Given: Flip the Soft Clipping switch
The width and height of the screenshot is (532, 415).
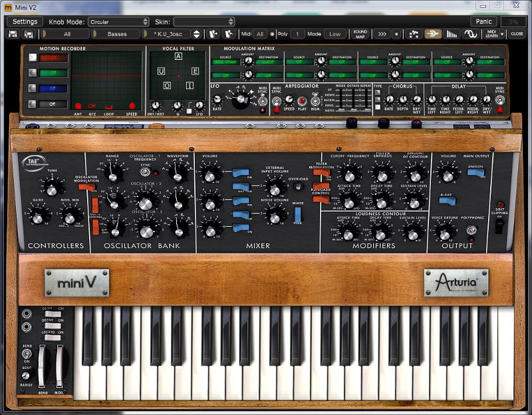Looking at the screenshot, I should [499, 226].
